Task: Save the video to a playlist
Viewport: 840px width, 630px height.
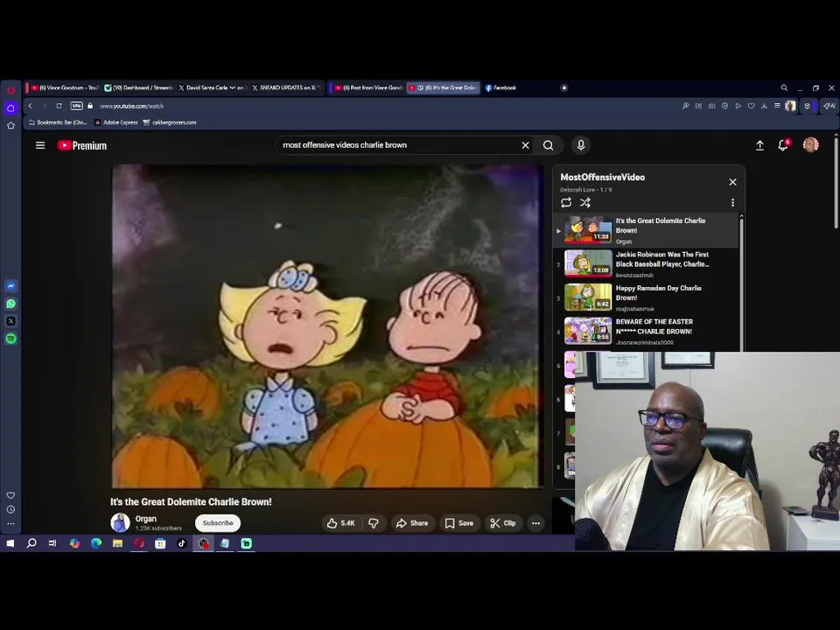Action: click(459, 523)
